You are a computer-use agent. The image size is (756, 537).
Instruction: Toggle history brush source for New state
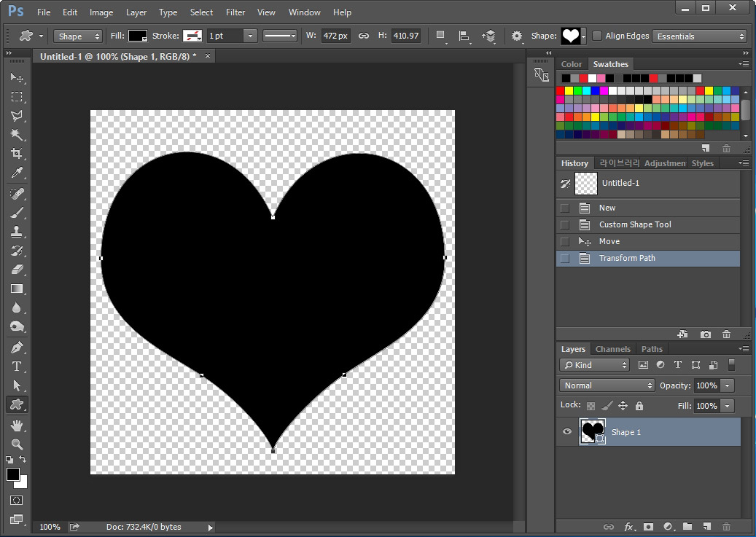coord(564,208)
